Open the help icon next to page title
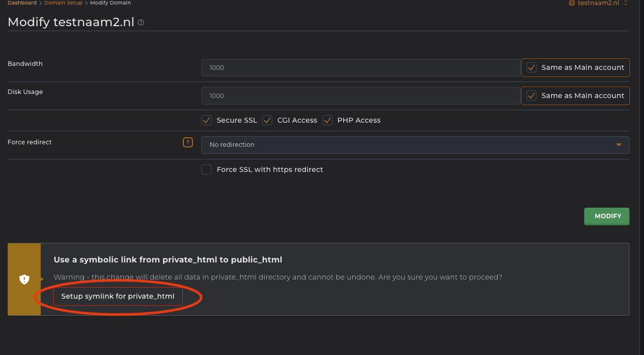 [141, 23]
